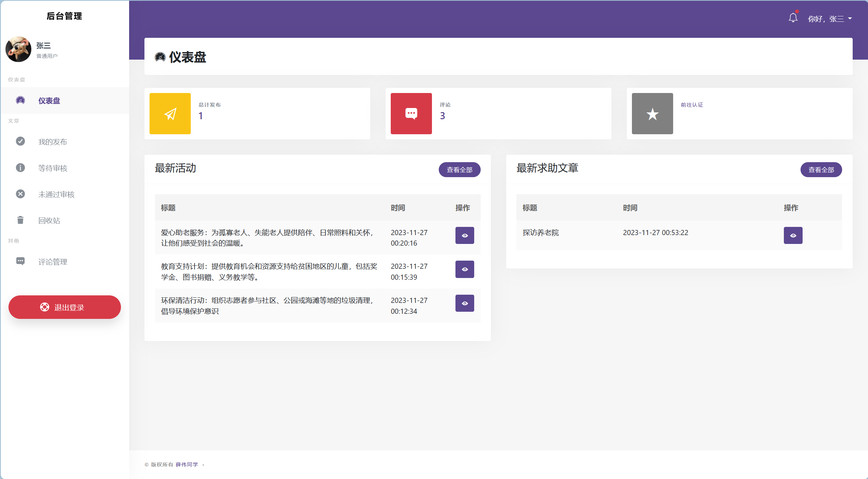Click Zhang San's profile avatar
This screenshot has width=868, height=479.
(x=18, y=49)
